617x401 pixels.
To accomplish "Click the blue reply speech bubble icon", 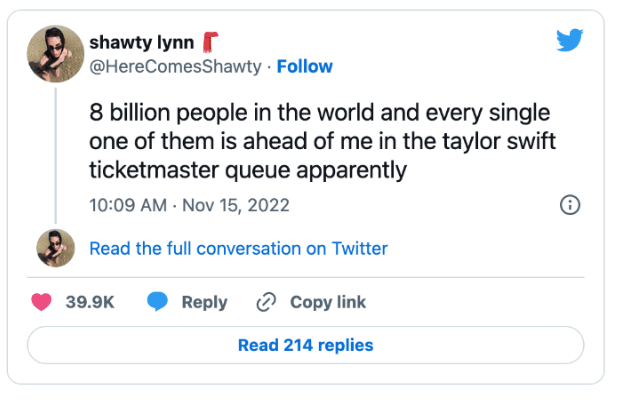I will click(x=157, y=302).
